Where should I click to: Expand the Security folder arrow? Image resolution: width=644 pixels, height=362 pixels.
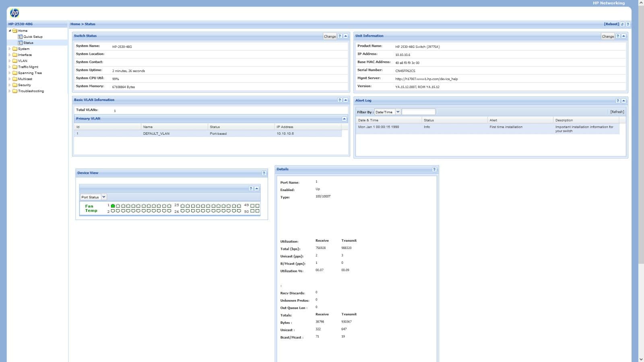[x=10, y=85]
